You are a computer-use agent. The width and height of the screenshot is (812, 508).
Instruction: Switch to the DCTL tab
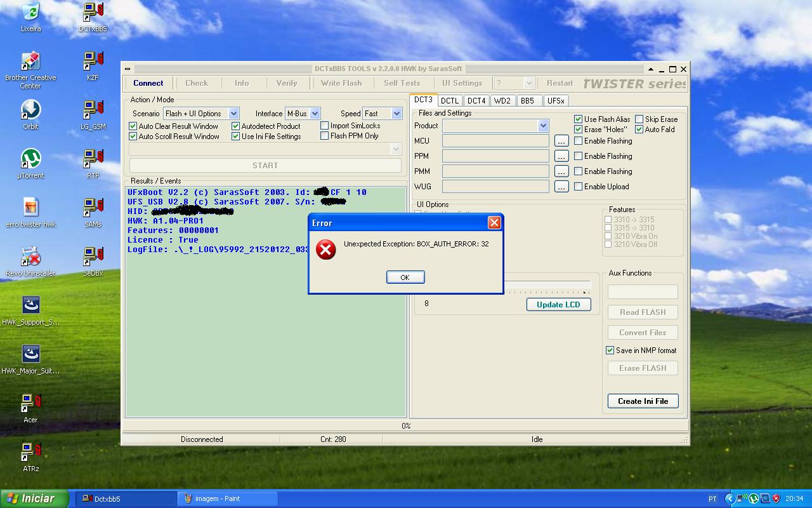click(450, 100)
